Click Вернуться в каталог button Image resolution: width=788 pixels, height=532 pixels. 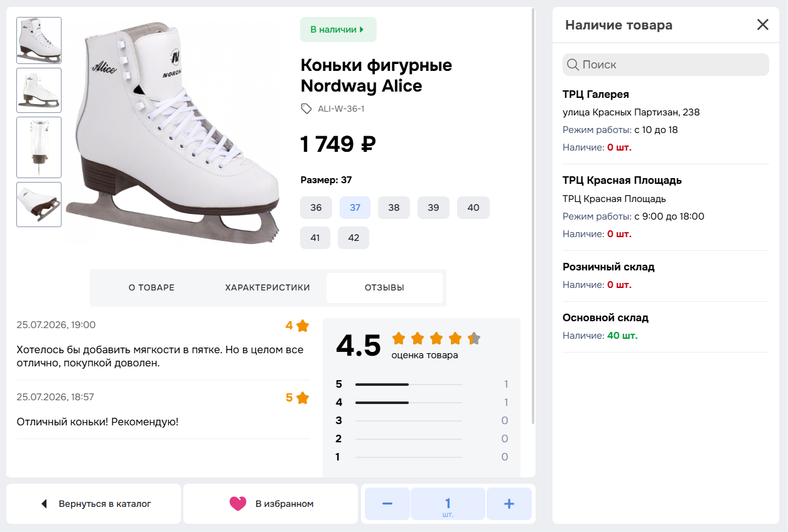(94, 504)
